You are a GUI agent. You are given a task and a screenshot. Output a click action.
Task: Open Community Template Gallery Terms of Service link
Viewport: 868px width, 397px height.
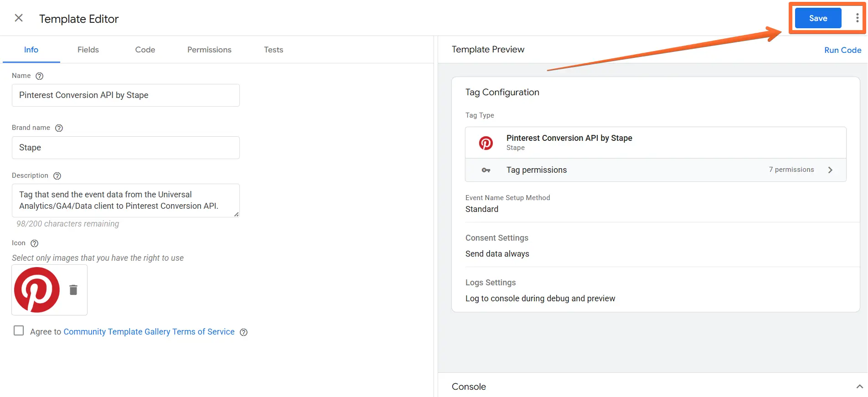(149, 332)
